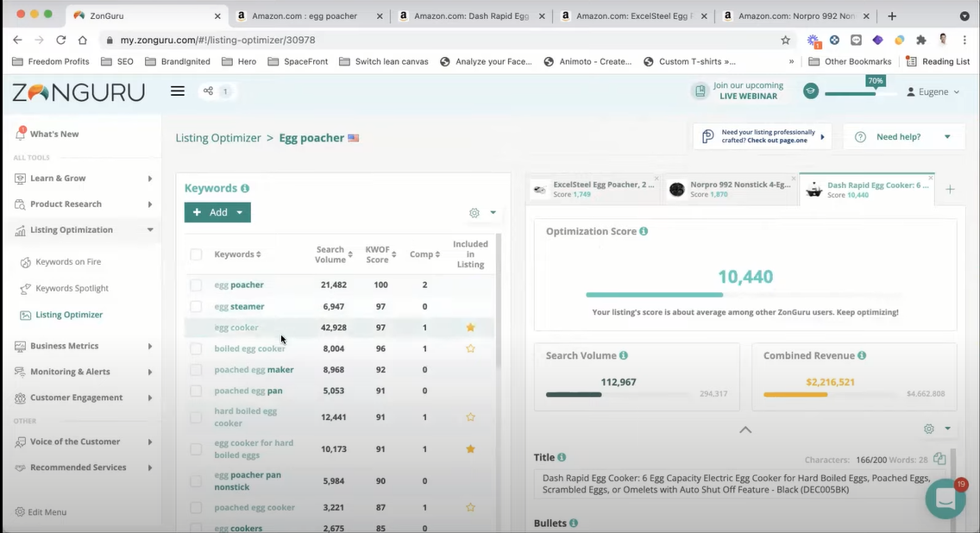Open the egg poacher keyword link
Viewport: 980px width, 533px height.
pos(239,285)
